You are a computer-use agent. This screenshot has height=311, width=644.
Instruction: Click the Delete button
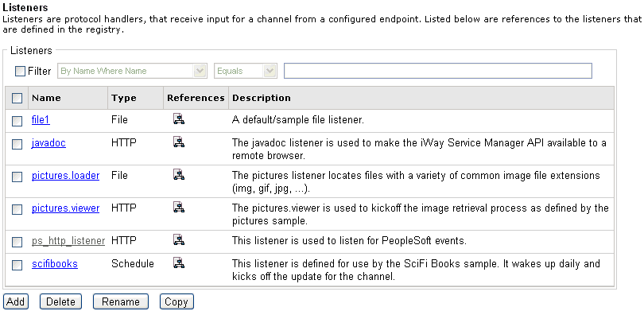tap(60, 301)
